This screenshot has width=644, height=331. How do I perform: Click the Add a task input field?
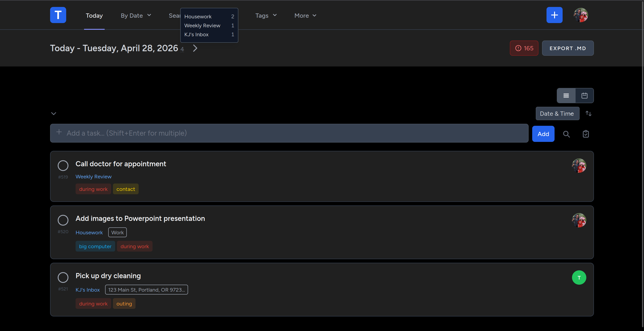[x=288, y=133]
